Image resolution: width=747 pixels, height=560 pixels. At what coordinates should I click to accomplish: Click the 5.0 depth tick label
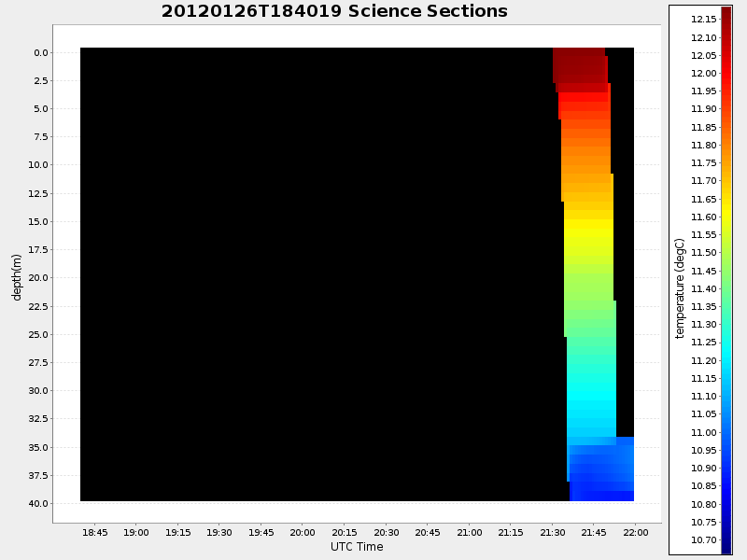[x=41, y=109]
